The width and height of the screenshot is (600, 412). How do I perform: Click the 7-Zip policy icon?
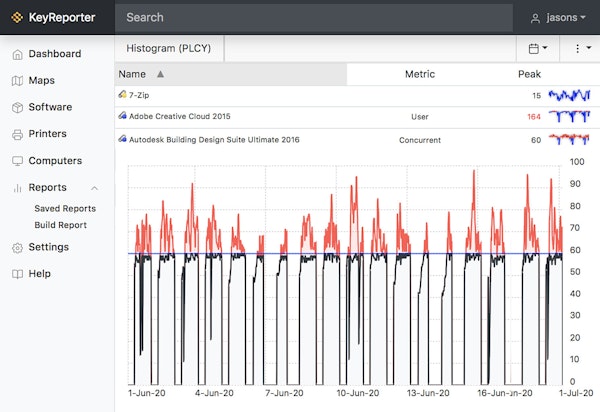[122, 94]
